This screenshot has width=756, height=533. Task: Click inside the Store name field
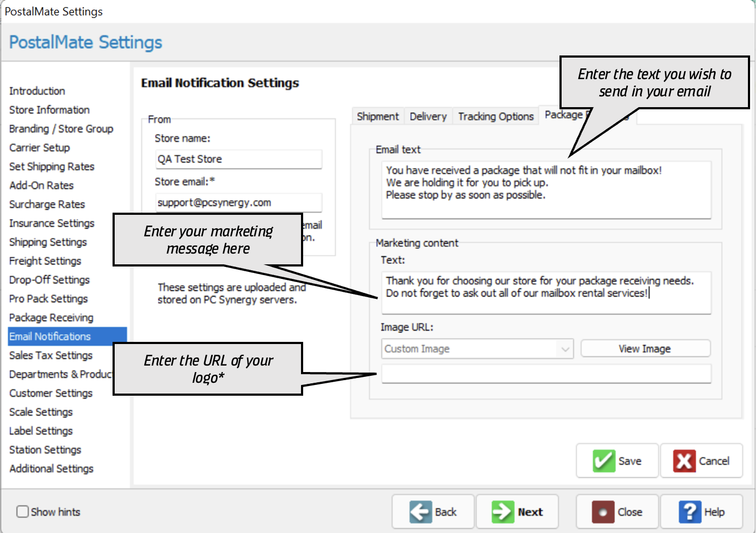[239, 159]
